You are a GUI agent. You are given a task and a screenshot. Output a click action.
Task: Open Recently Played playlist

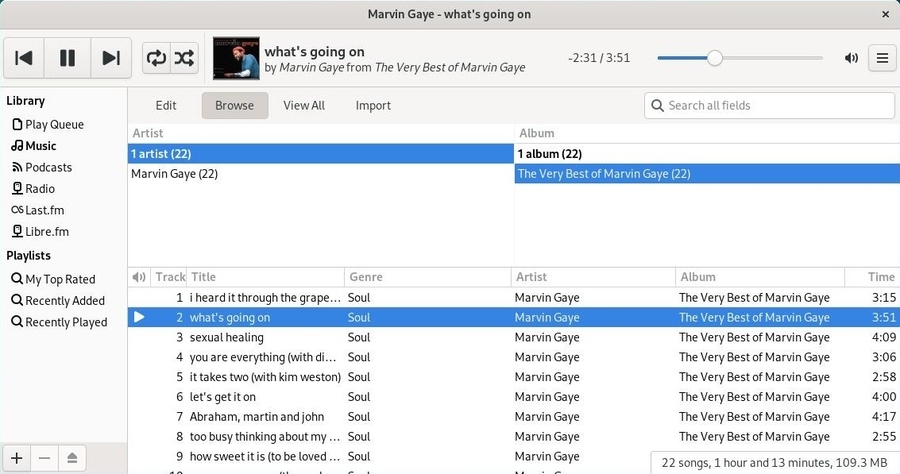click(x=59, y=323)
